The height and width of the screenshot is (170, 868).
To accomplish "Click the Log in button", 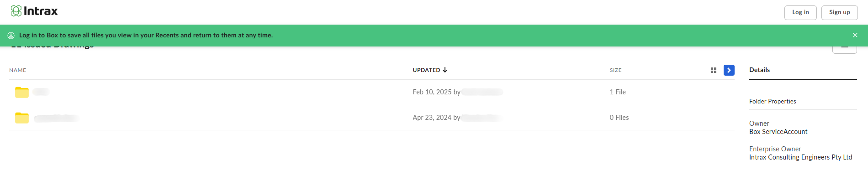I will coord(800,12).
